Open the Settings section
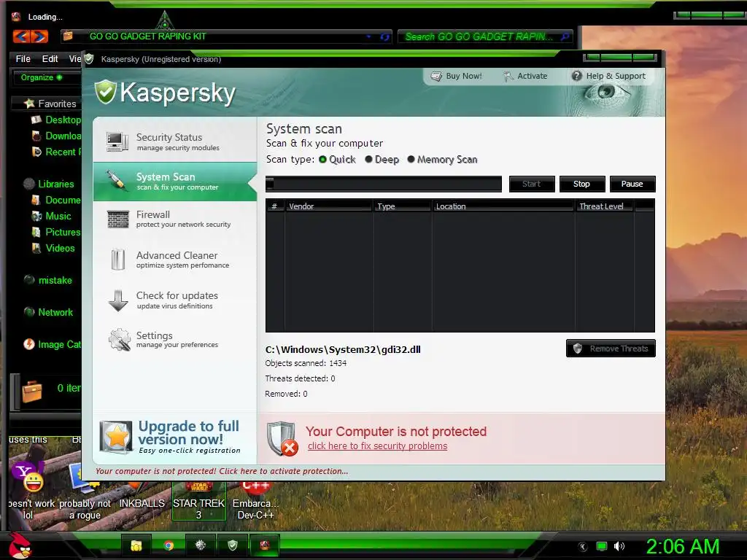747x560 pixels. pyautogui.click(x=175, y=340)
